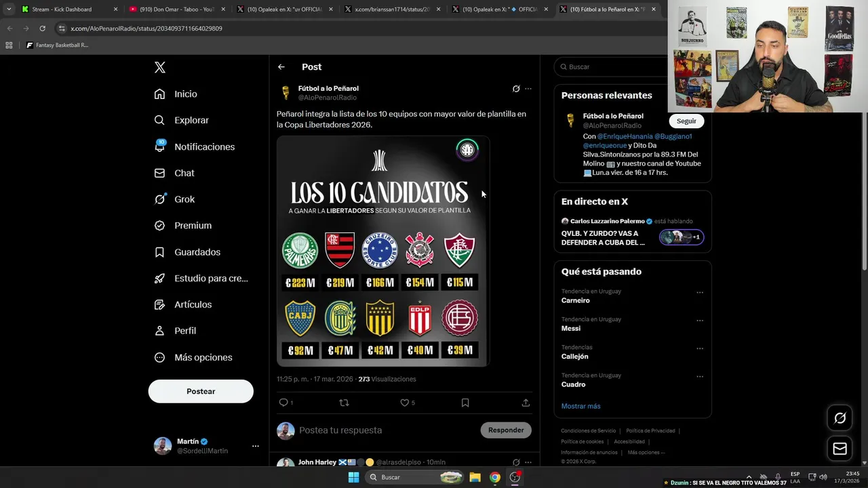Click the X logo in the sidebar
The width and height of the screenshot is (868, 488).
pyautogui.click(x=160, y=67)
